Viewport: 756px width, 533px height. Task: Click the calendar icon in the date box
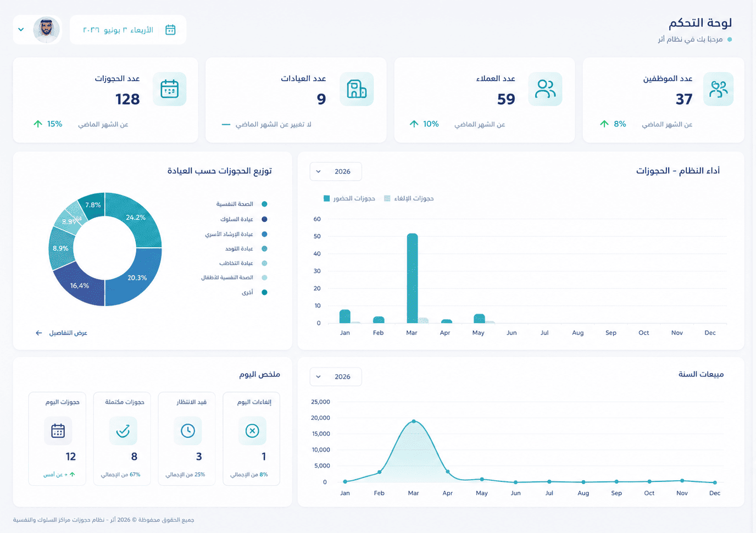pyautogui.click(x=170, y=30)
